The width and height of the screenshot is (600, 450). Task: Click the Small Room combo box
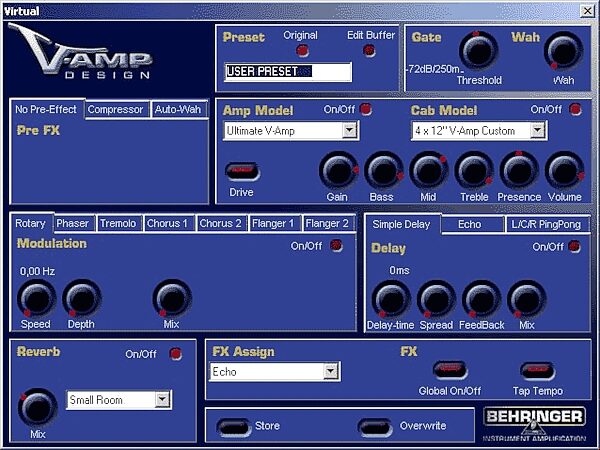119,400
